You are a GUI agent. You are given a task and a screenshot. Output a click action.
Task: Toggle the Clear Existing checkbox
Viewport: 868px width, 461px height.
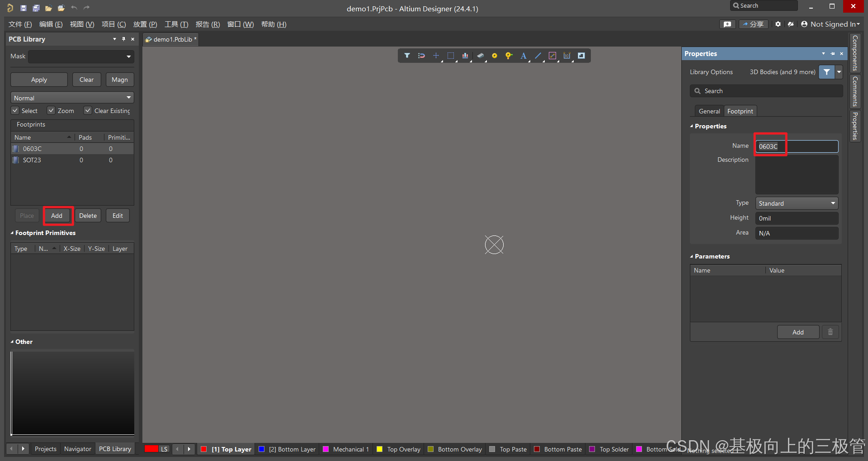(88, 110)
